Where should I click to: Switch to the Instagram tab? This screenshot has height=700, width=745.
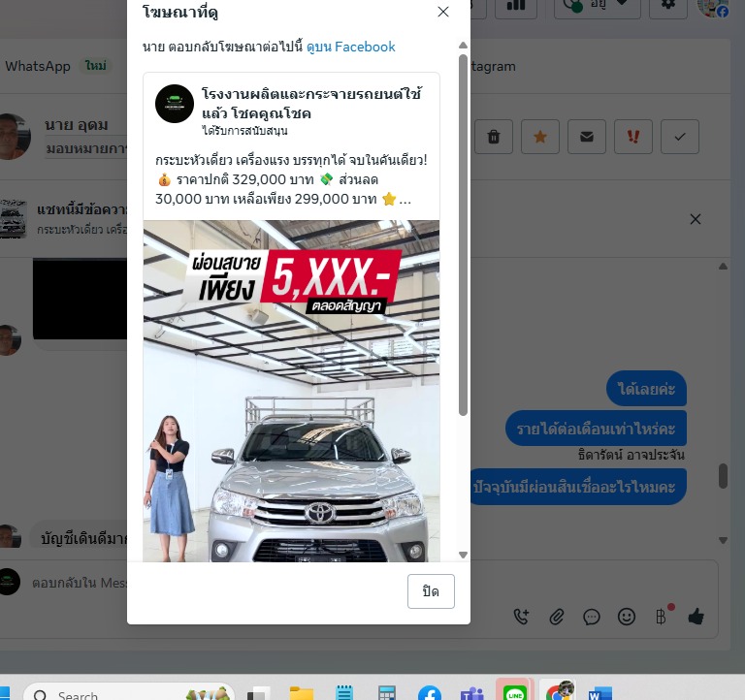click(x=493, y=66)
